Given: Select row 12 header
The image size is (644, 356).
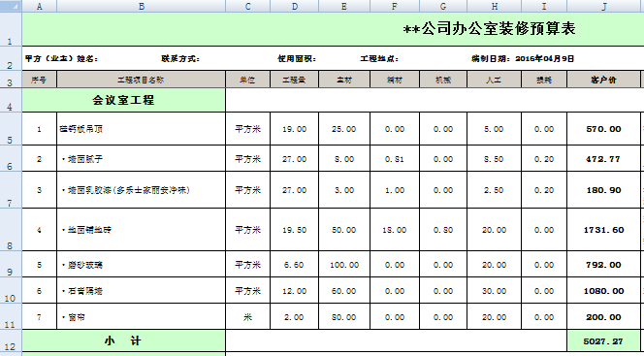Looking at the screenshot, I should tap(11, 340).
